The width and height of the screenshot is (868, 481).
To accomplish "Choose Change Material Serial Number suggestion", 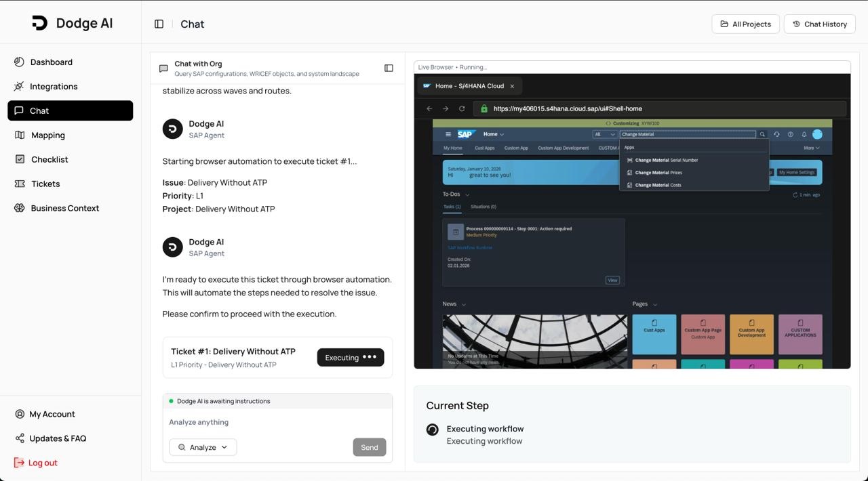I will tap(694, 161).
